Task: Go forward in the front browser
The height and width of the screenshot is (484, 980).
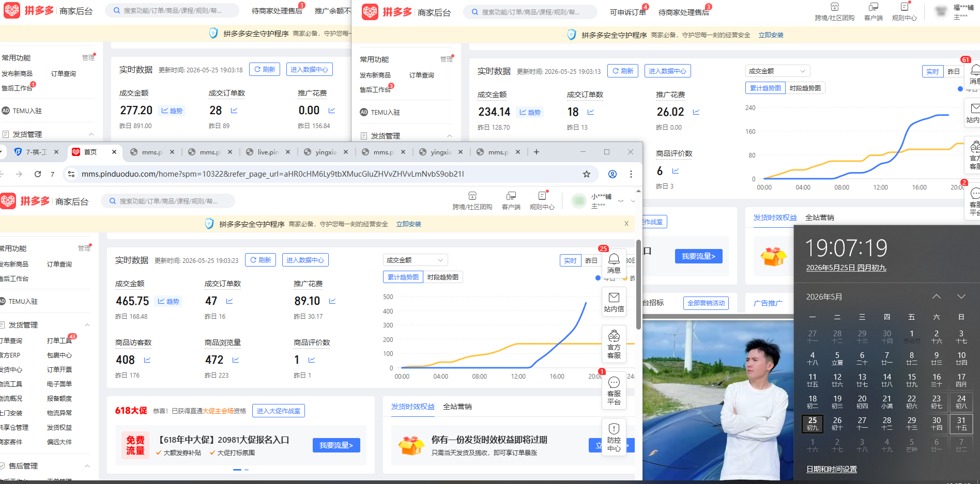Action: coord(19,174)
